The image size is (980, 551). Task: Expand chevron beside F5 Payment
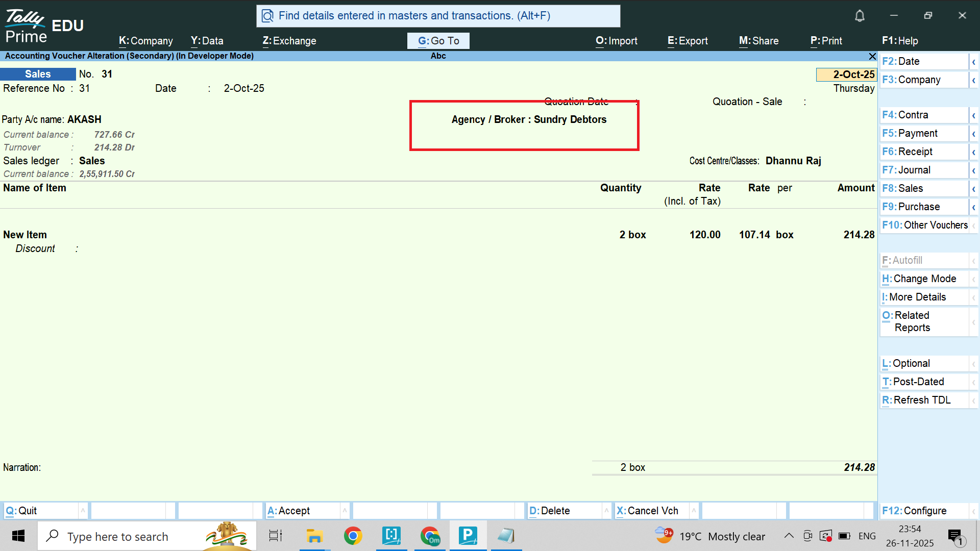coord(973,134)
